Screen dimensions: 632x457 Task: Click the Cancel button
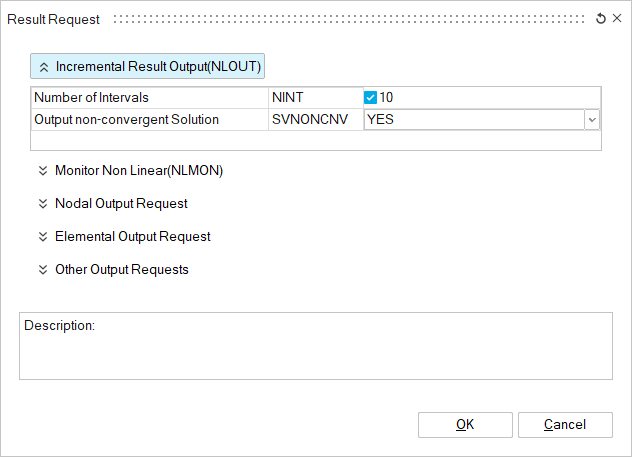[565, 425]
